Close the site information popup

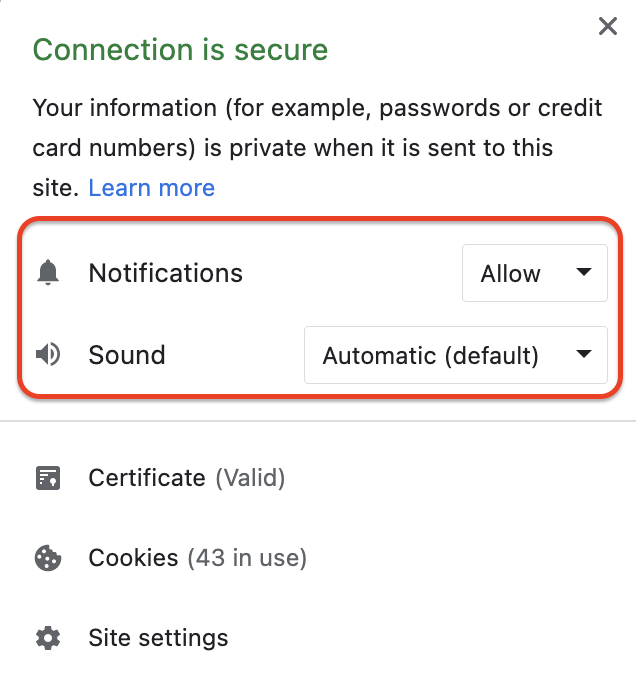point(607,26)
